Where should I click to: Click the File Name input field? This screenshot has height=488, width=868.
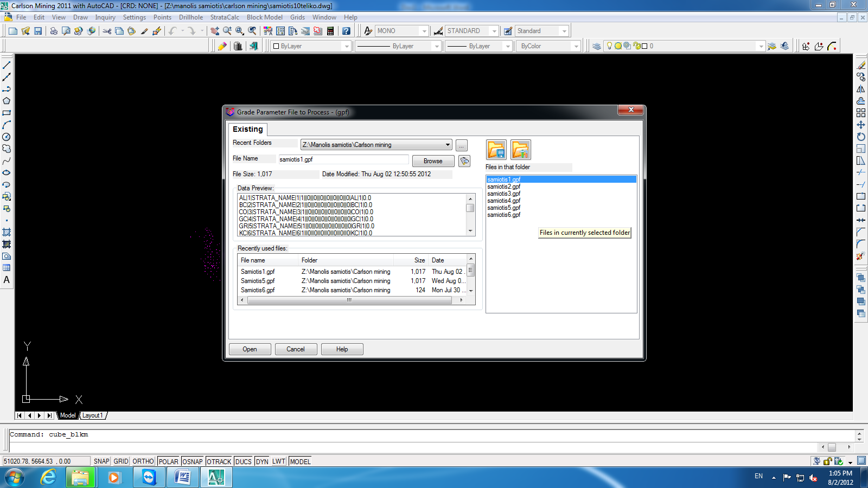pos(343,159)
